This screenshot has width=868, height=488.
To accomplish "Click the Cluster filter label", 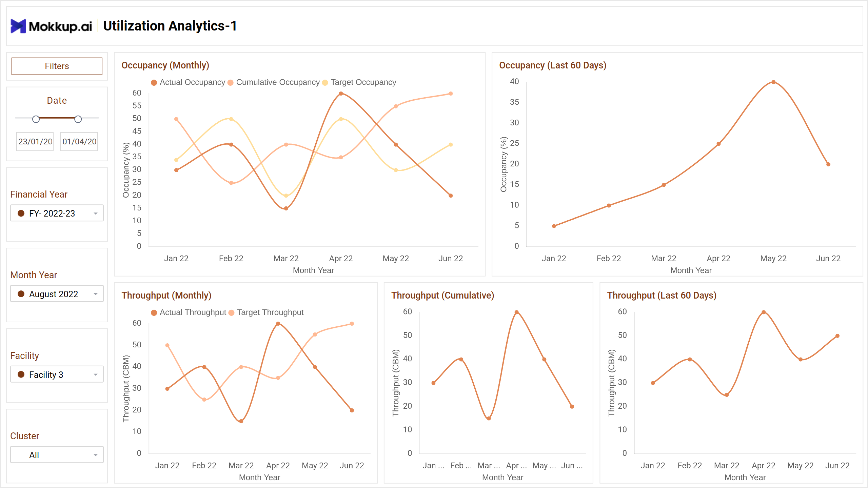I will click(25, 436).
